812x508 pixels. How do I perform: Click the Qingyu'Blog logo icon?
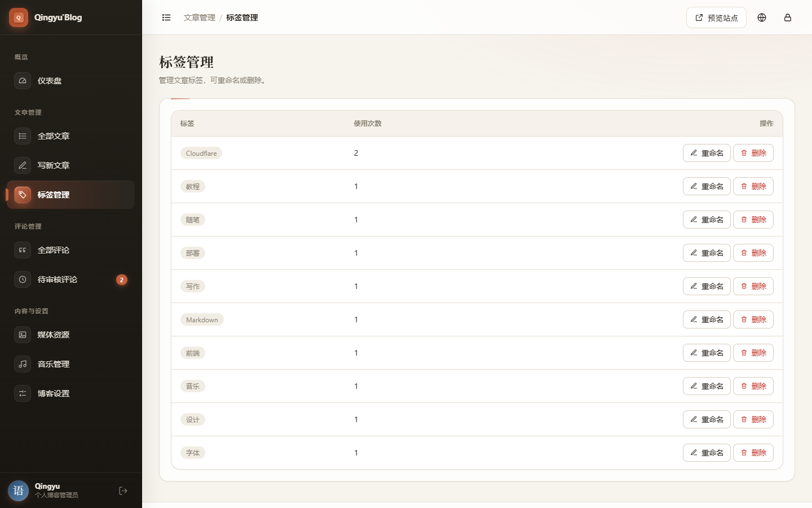19,17
